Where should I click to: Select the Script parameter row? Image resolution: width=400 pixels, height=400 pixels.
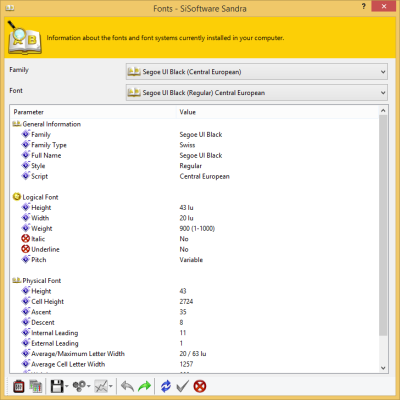tap(195, 176)
